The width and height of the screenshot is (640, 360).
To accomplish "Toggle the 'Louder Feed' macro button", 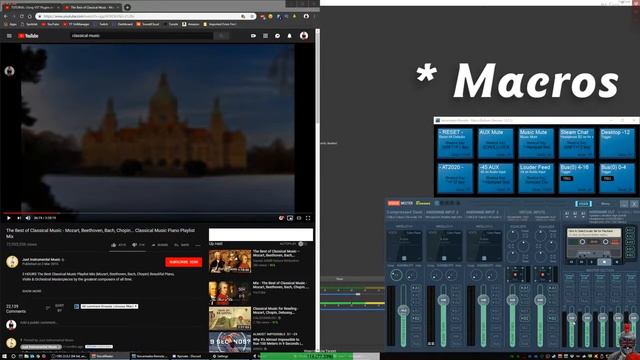I will click(x=536, y=178).
